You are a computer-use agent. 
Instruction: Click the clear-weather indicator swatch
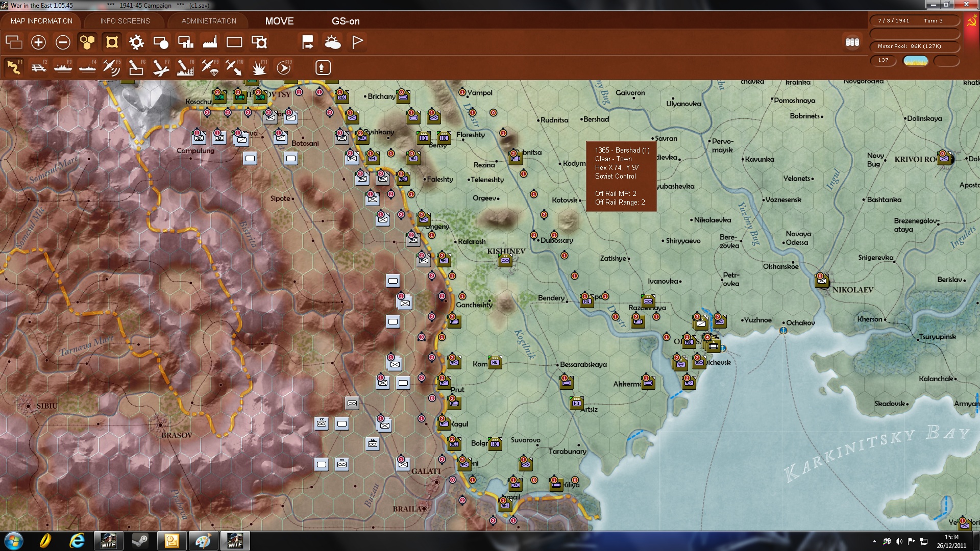point(915,61)
